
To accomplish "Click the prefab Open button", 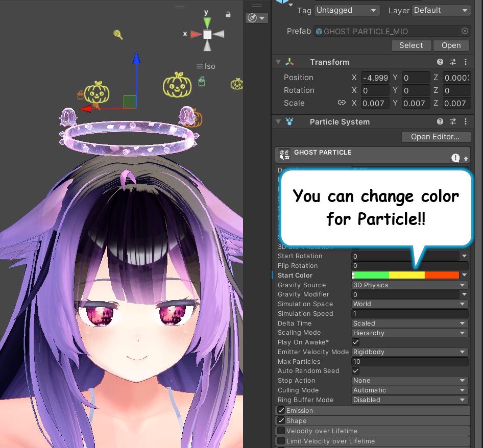I will 451,45.
